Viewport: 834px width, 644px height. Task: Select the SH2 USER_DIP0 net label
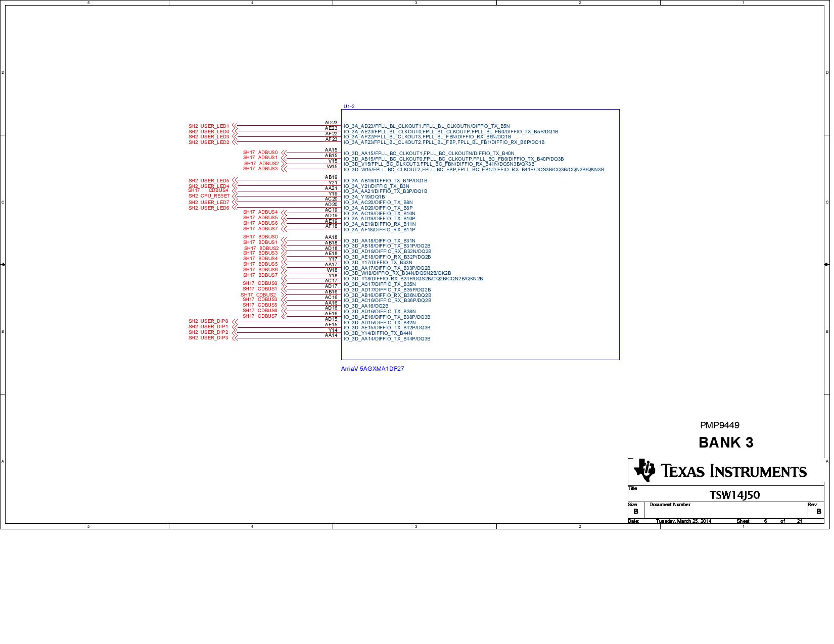click(x=208, y=321)
